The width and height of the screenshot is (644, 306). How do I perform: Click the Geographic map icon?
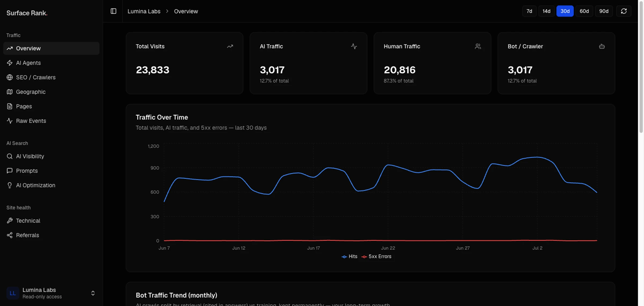[x=10, y=92]
